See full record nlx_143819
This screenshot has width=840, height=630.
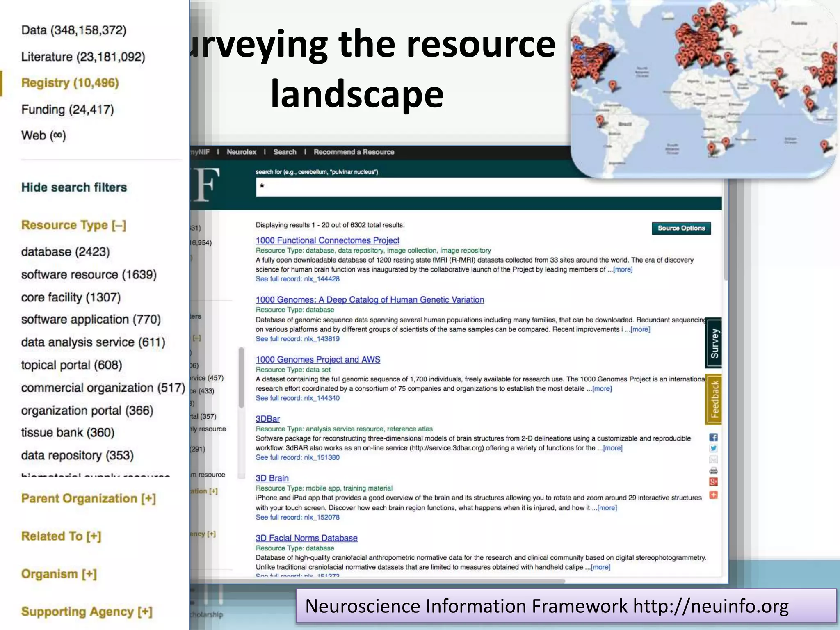[298, 339]
